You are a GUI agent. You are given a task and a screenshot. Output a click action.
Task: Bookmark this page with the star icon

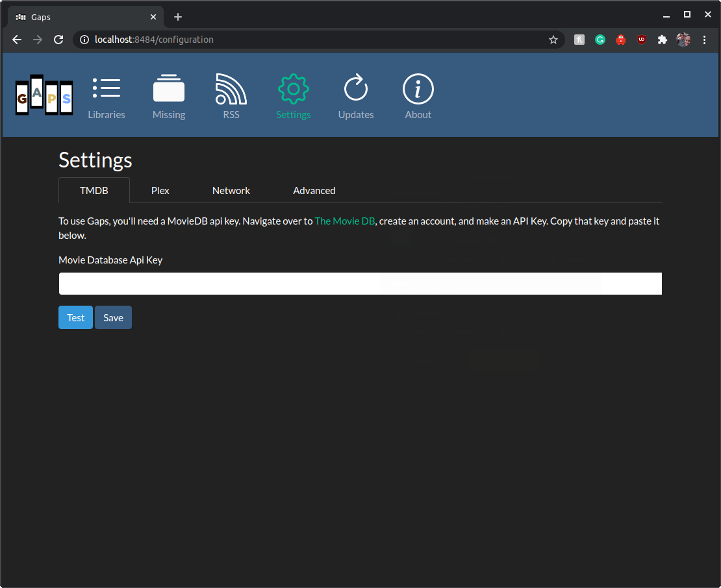coord(553,40)
